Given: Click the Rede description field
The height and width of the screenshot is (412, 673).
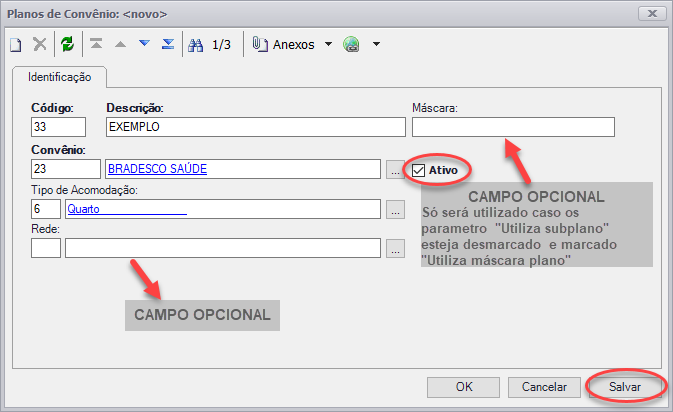Looking at the screenshot, I should [223, 248].
